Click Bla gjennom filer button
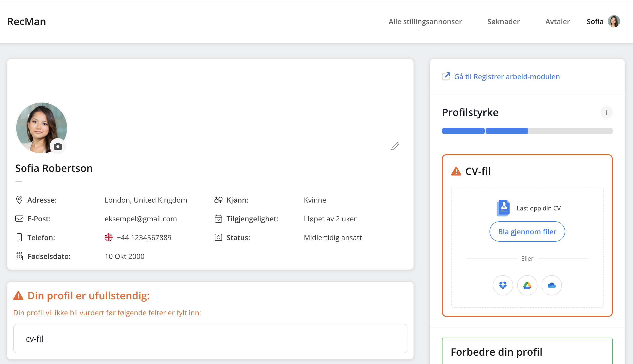 pyautogui.click(x=527, y=231)
